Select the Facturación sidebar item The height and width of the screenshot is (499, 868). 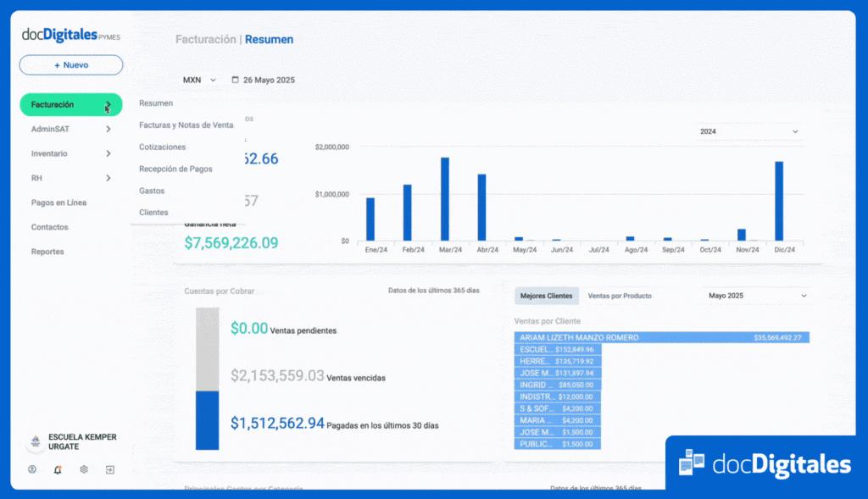click(71, 104)
